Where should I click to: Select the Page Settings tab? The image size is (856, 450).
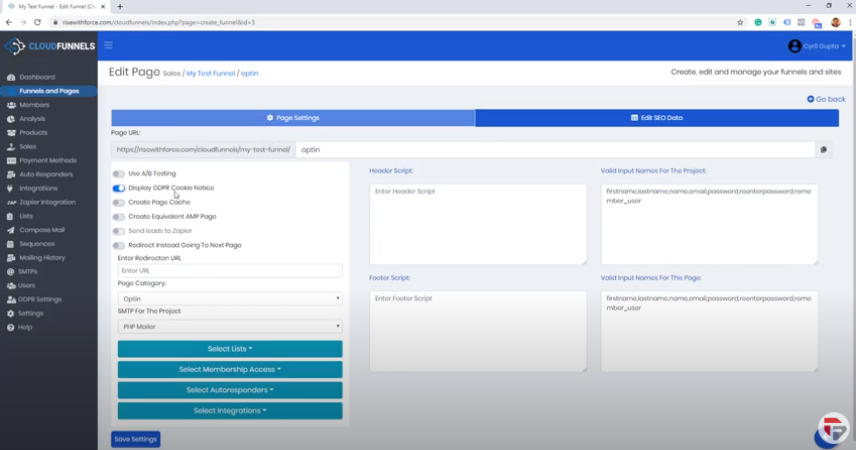click(x=293, y=118)
